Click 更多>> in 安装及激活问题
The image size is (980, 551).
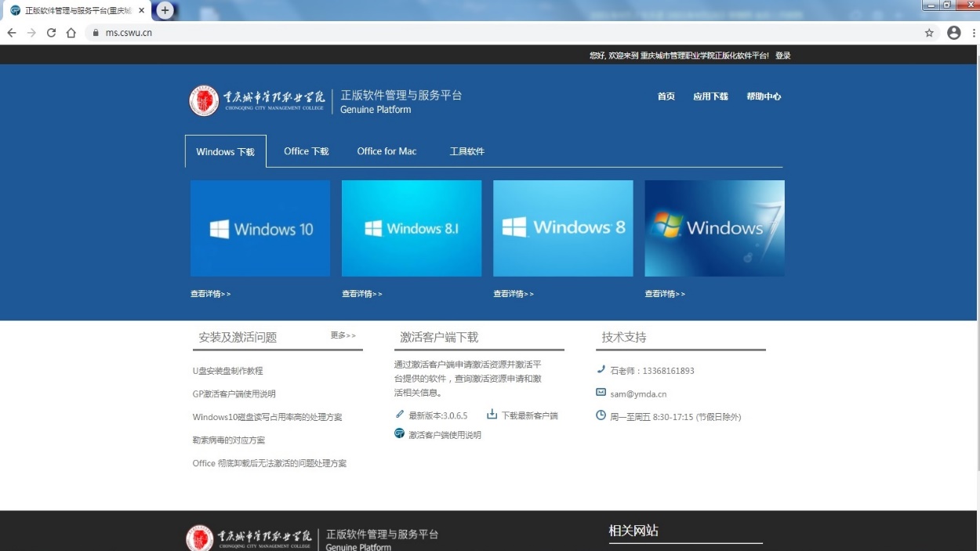343,335
